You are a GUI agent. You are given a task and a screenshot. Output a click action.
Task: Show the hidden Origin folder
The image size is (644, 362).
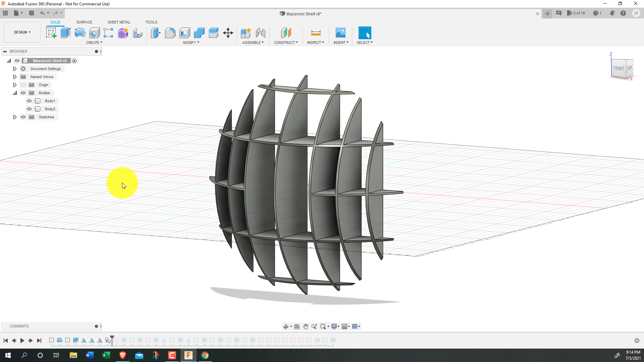[x=23, y=85]
